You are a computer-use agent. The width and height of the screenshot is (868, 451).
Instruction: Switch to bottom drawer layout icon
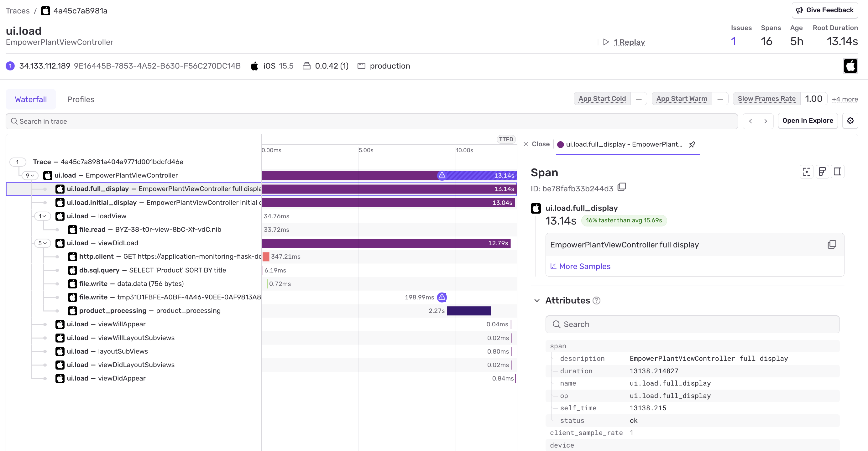coord(822,172)
